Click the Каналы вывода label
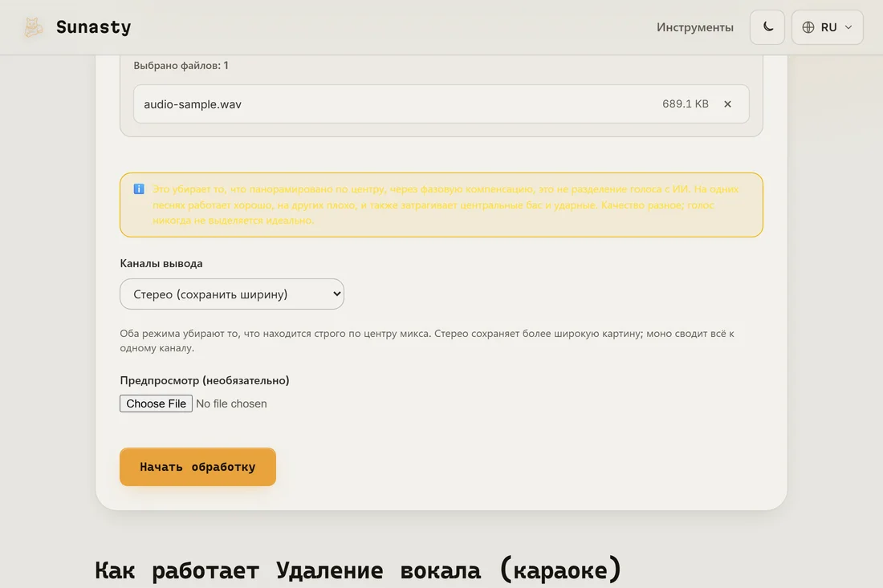The image size is (883, 588). pos(161,263)
